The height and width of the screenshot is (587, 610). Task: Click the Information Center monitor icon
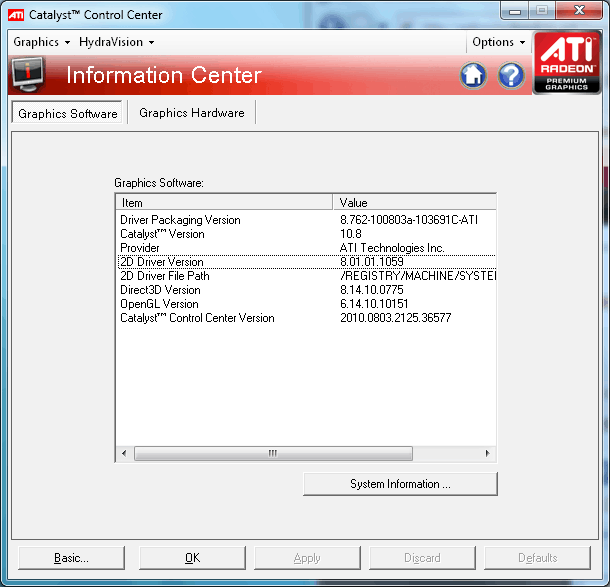27,74
